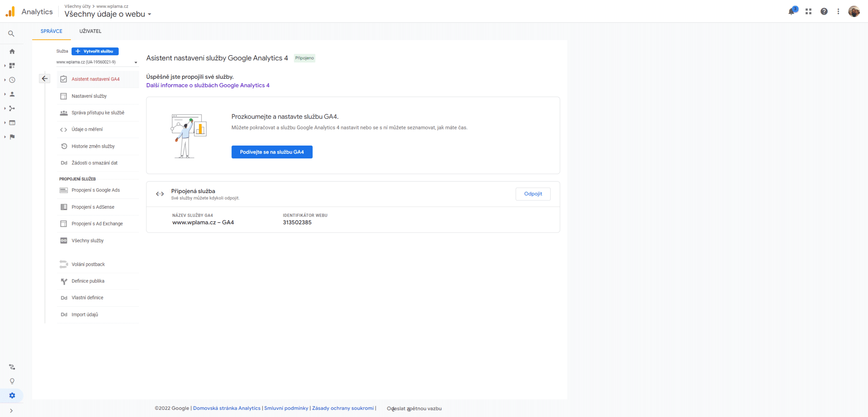Screen dimensions: 868x417
Task: Open the search icon in left sidebar
Action: 11,34
